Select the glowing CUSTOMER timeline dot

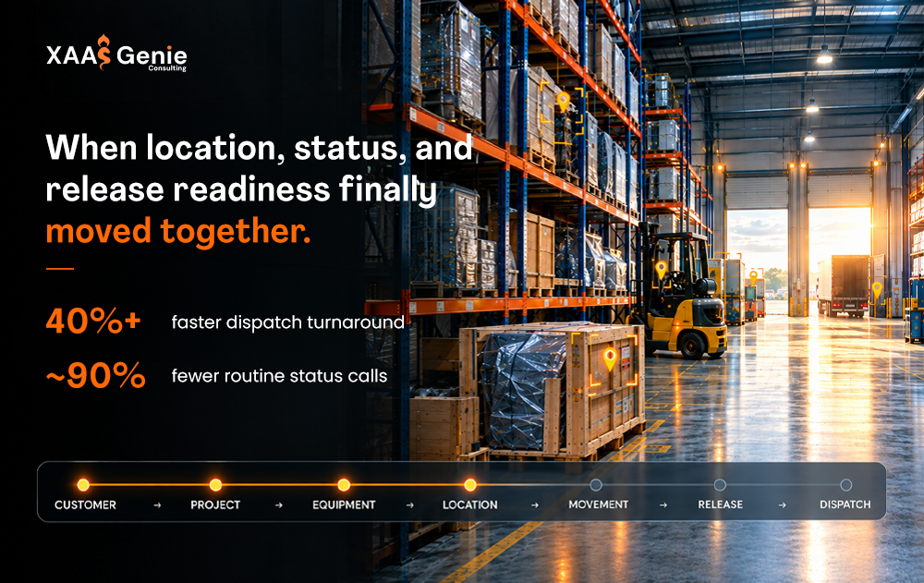click(x=83, y=484)
